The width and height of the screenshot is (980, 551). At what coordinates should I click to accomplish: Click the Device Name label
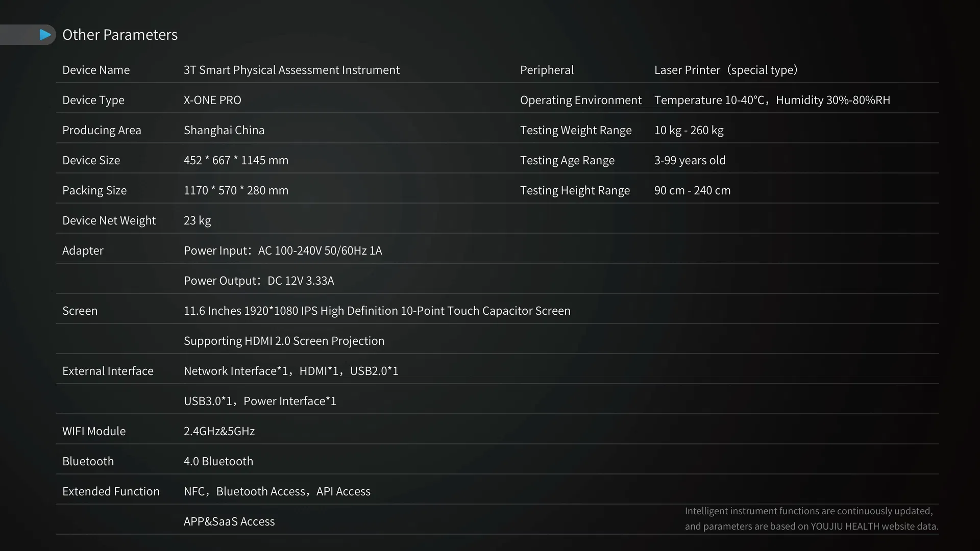(x=96, y=70)
